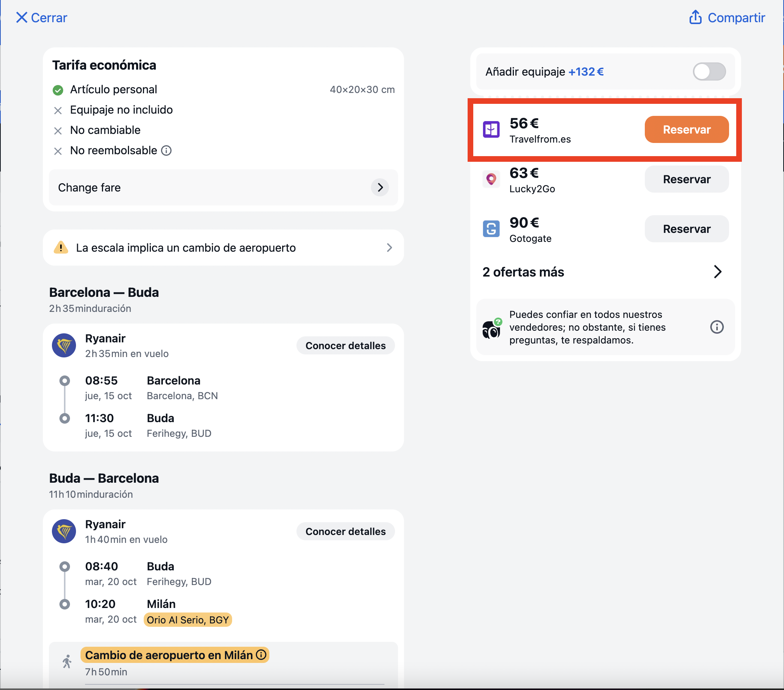Click Ryanair logo on Barcelona–Buda segment
Image resolution: width=784 pixels, height=690 pixels.
(64, 345)
